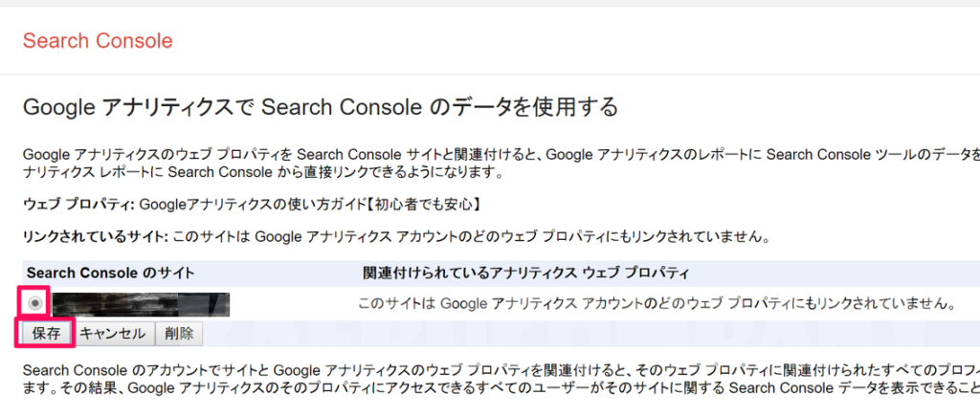Click the not-linked message inside the table row
Image resolution: width=980 pixels, height=417 pixels.
[658, 304]
